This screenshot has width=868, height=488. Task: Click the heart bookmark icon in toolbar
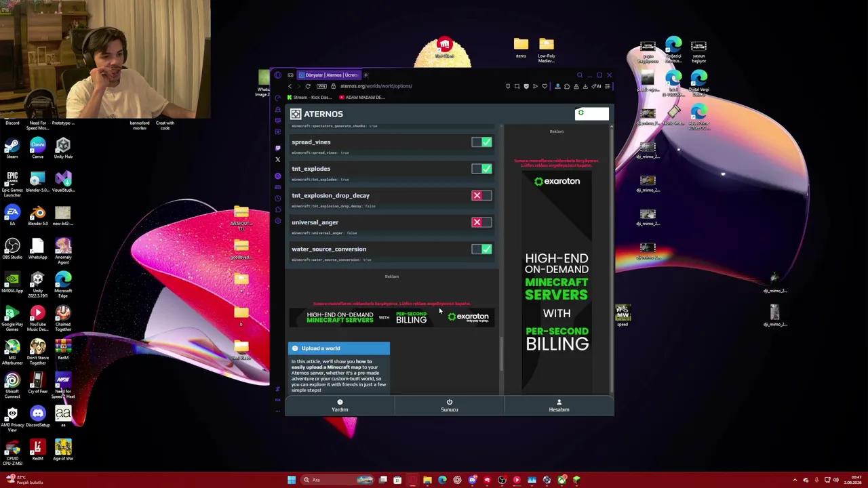tap(544, 86)
